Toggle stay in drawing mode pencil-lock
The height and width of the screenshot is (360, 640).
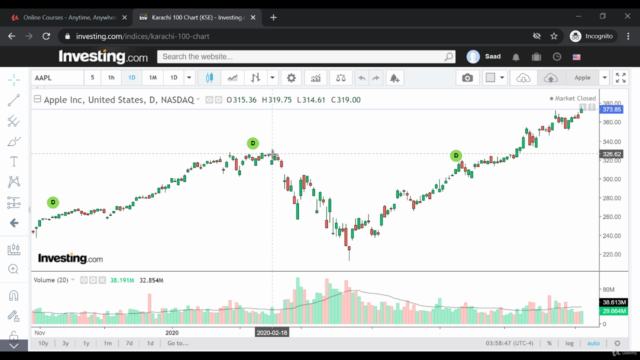point(13,316)
